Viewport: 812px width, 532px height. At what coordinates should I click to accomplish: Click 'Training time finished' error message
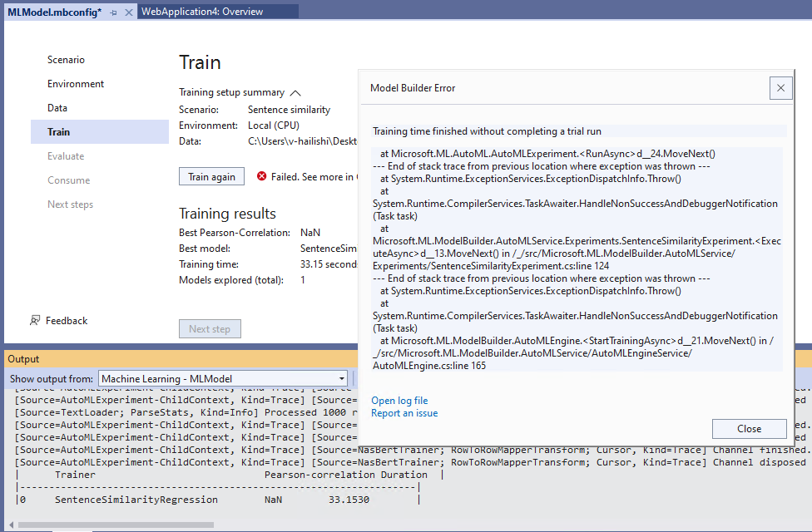pos(487,131)
